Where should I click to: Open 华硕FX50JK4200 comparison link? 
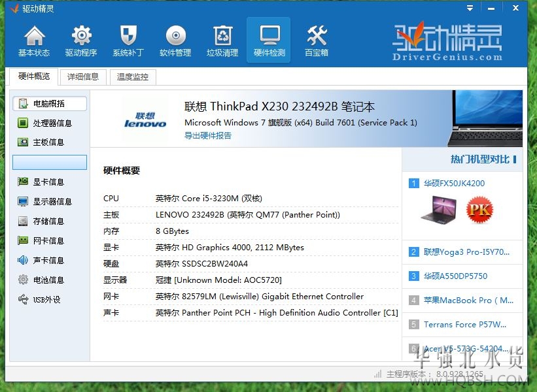[x=454, y=184]
